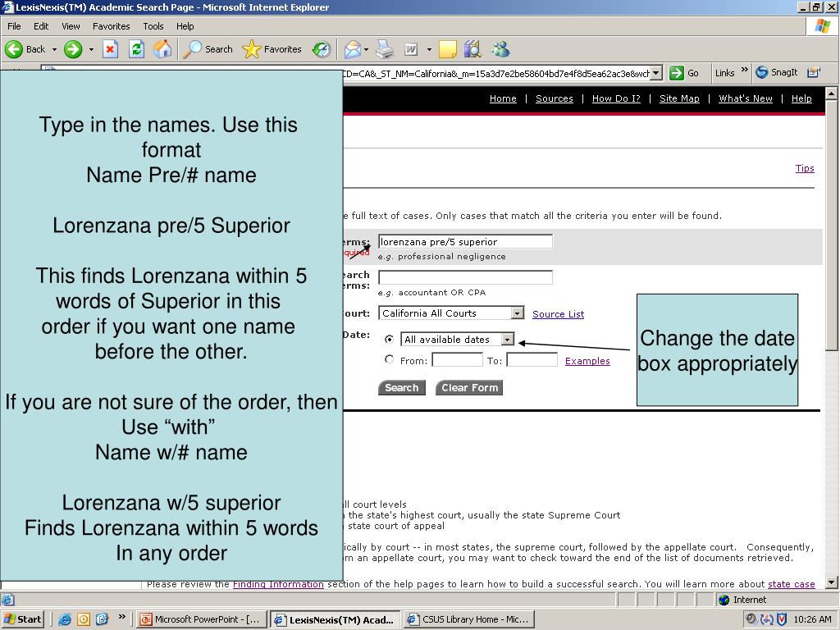Open the Favorites star toolbar button
This screenshot has width=840, height=630.
tap(272, 49)
